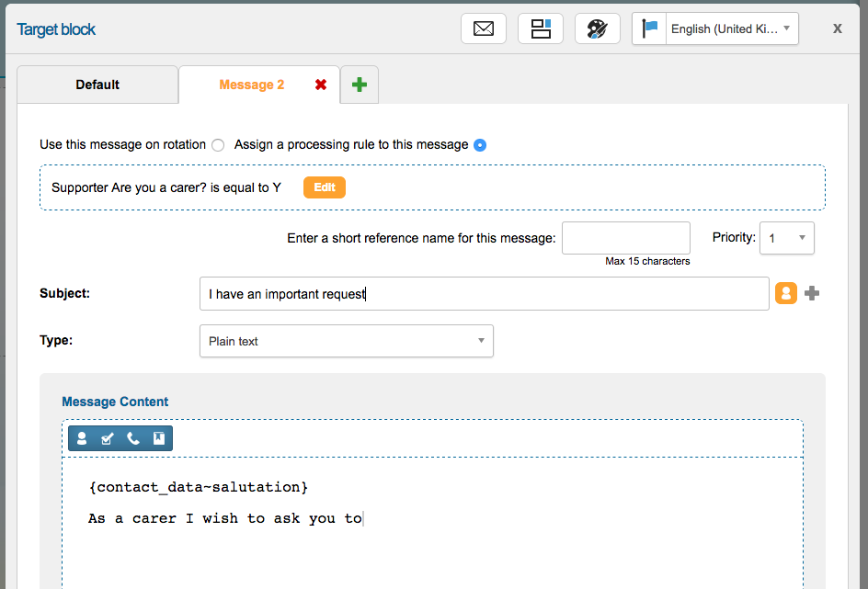The height and width of the screenshot is (589, 868).
Task: Switch to the Default tab
Action: coord(97,85)
